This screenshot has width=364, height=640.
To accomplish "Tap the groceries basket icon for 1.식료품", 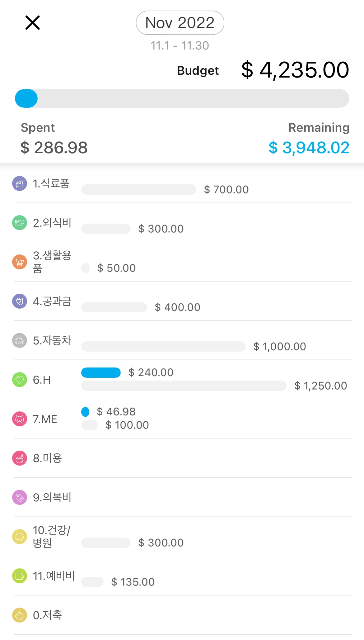I will 20,183.
